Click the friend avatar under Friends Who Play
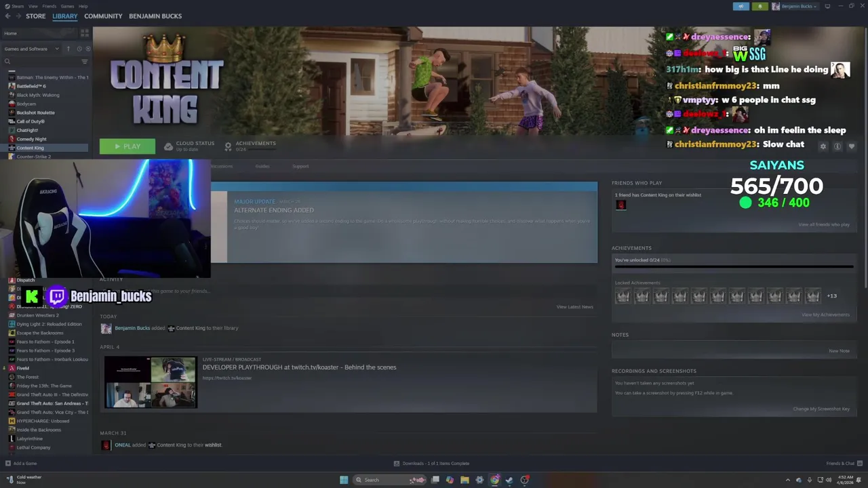This screenshot has height=488, width=868. [x=620, y=205]
